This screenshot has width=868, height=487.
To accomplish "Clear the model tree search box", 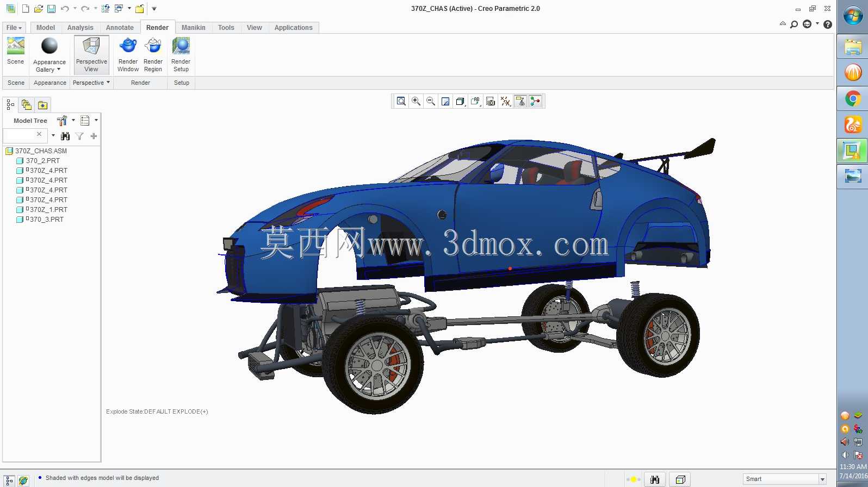I will pos(39,134).
